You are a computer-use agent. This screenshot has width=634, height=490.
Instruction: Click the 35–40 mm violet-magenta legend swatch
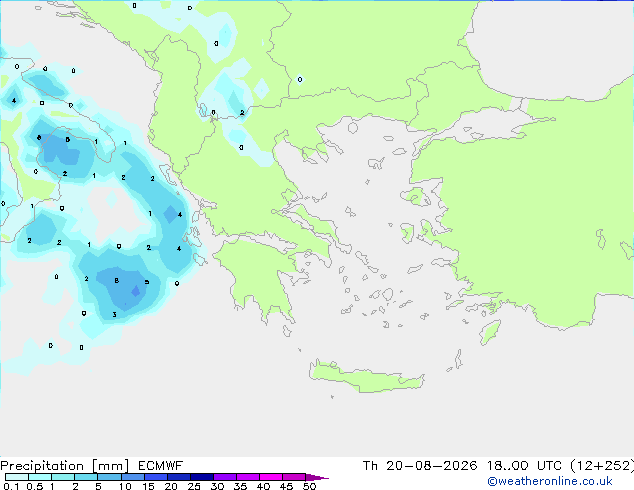(x=247, y=477)
